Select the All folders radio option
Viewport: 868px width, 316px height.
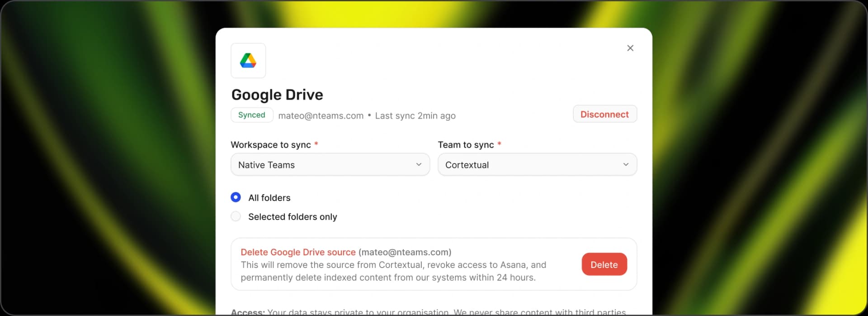[x=236, y=197]
